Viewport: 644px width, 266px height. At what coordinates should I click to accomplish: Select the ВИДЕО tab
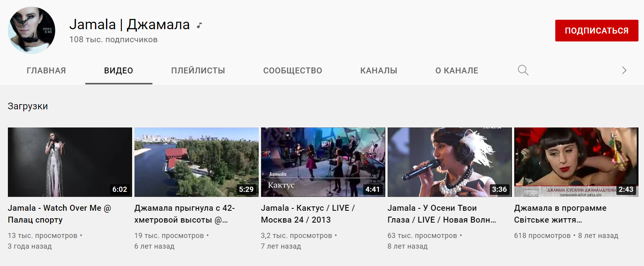(x=119, y=71)
